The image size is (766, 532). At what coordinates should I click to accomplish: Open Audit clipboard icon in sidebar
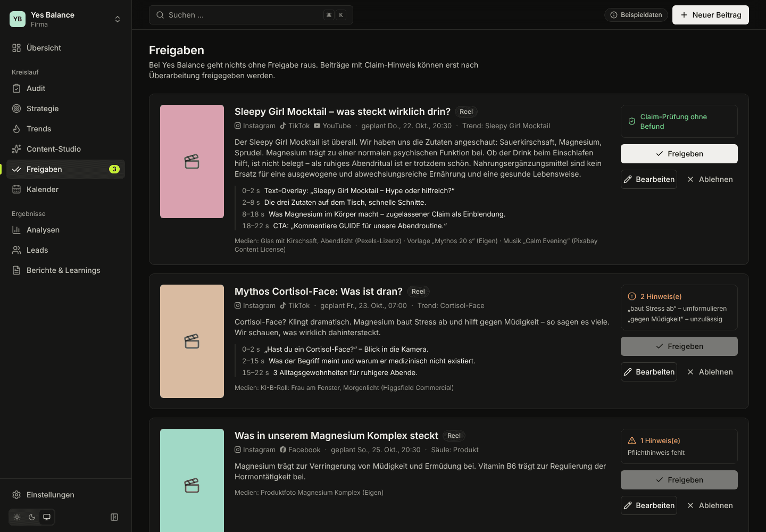click(16, 88)
